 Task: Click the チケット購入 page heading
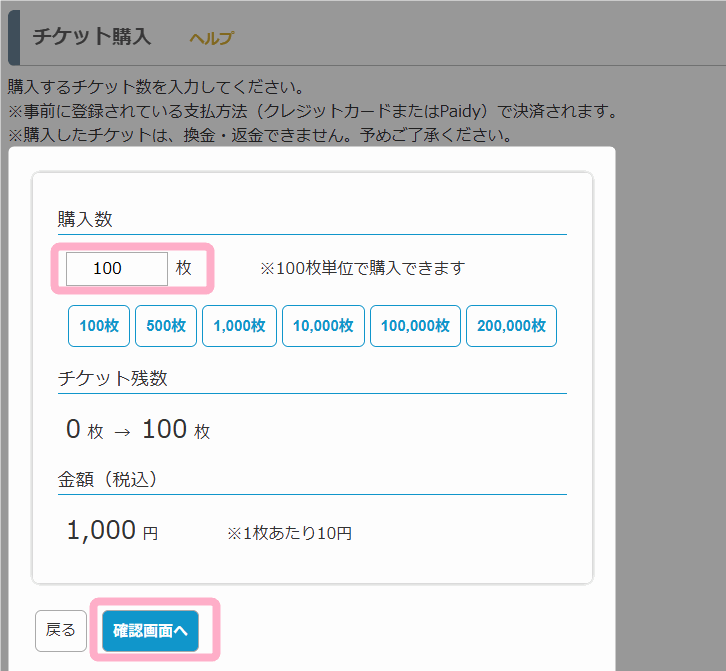(92, 36)
